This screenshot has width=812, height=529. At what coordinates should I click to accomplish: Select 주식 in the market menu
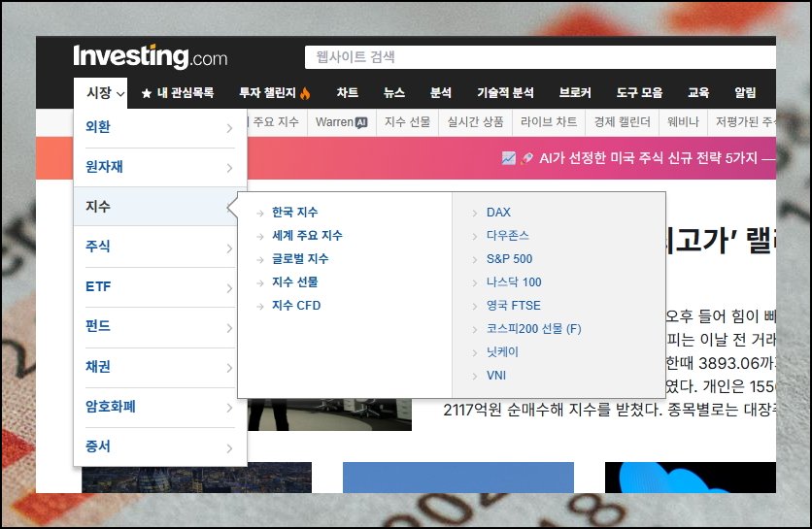(98, 247)
